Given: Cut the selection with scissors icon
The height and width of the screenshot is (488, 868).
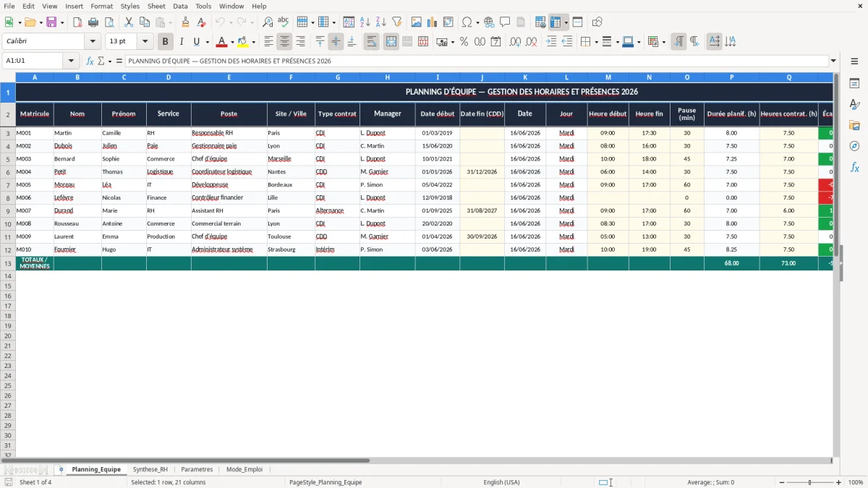Looking at the screenshot, I should pyautogui.click(x=129, y=22).
